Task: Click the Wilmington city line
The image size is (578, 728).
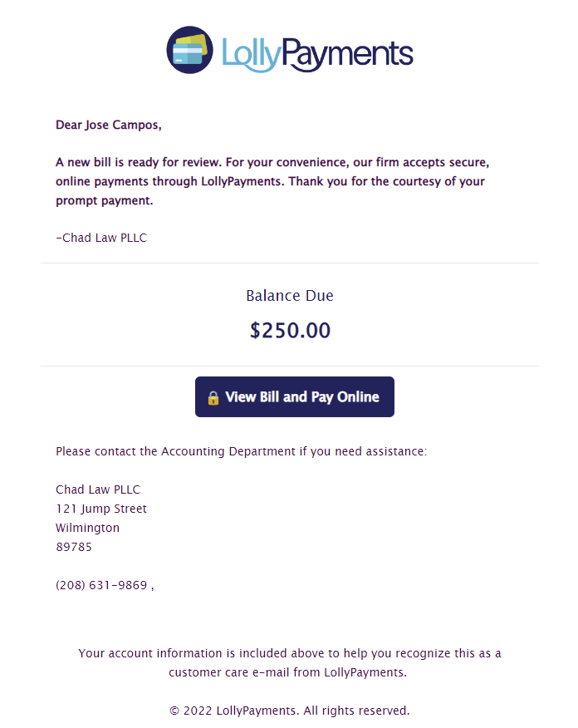Action: point(87,528)
